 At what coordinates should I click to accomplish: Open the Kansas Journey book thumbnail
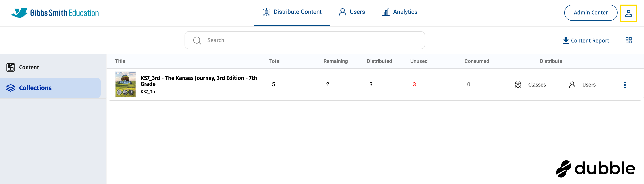(125, 85)
